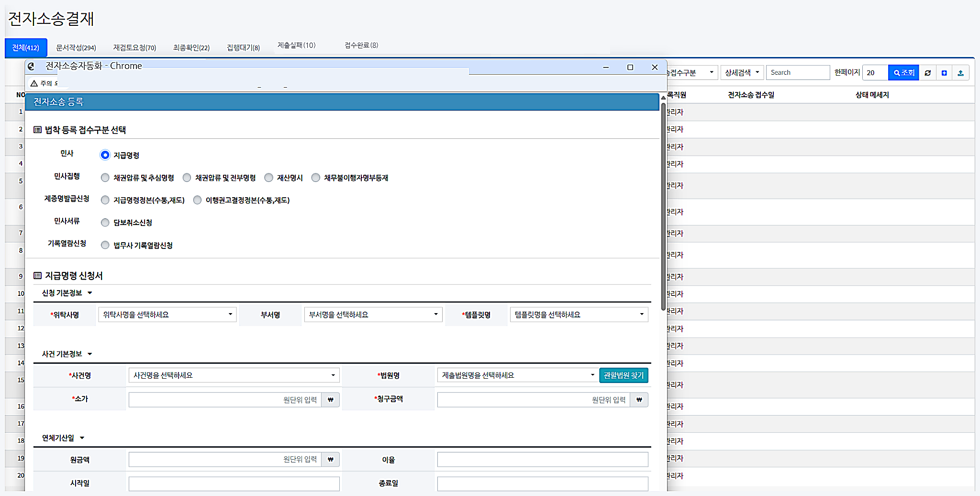Click the won icon beside 청구금액 field
Image resolution: width=980 pixels, height=496 pixels.
pos(639,400)
